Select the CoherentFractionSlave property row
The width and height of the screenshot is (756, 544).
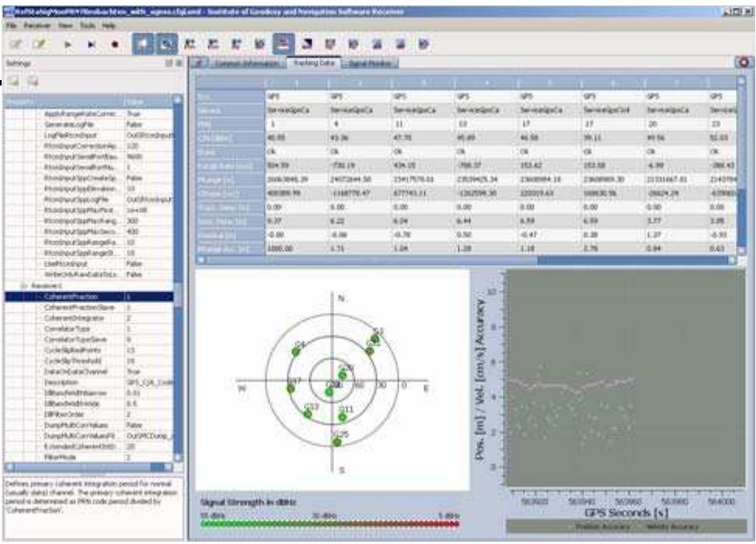(89, 307)
